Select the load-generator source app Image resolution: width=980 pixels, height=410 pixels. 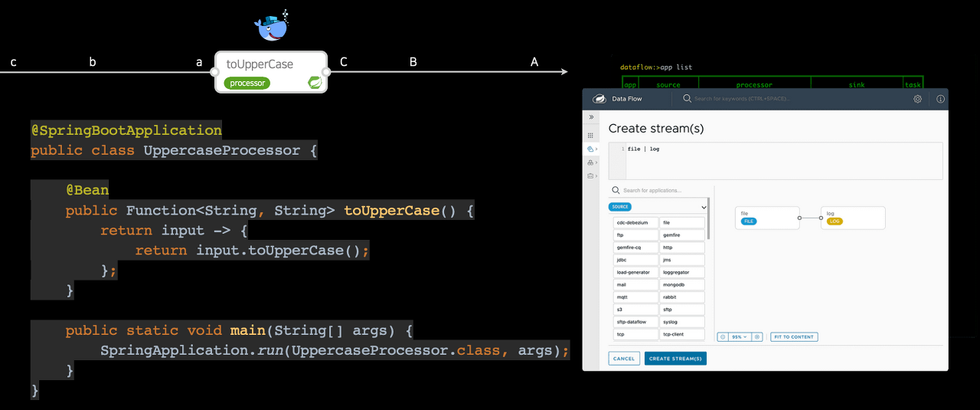point(635,272)
